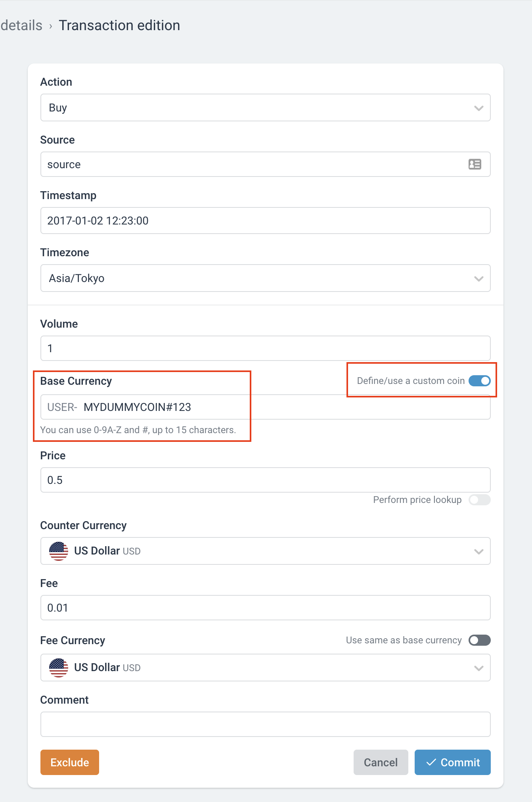Click into the Comment text field
Screen dimensions: 532x802
(x=266, y=724)
